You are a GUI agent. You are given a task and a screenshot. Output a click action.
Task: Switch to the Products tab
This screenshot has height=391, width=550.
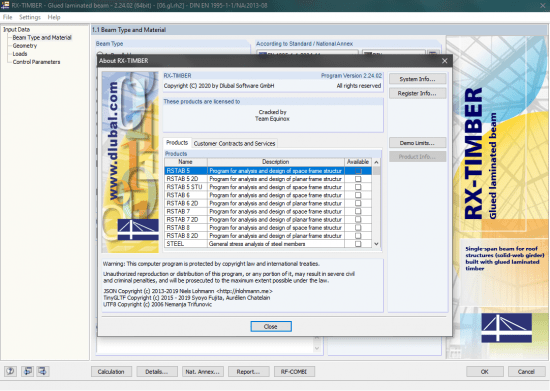pyautogui.click(x=177, y=143)
